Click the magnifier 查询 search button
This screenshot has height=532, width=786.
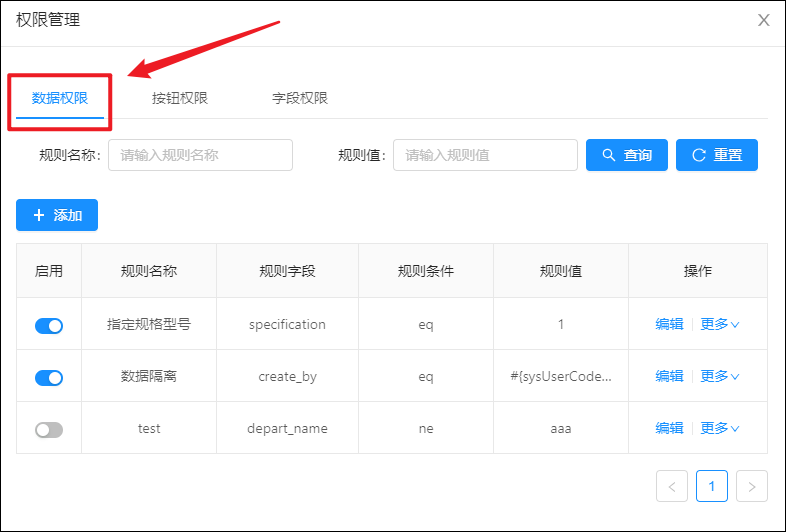(627, 155)
